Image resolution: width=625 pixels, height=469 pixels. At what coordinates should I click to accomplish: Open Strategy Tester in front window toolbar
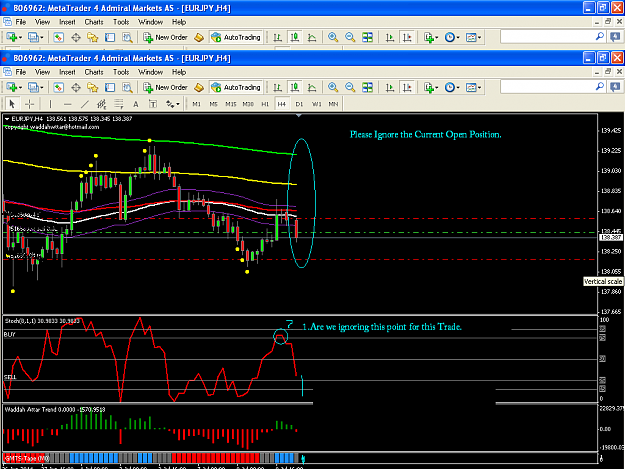coord(127,87)
